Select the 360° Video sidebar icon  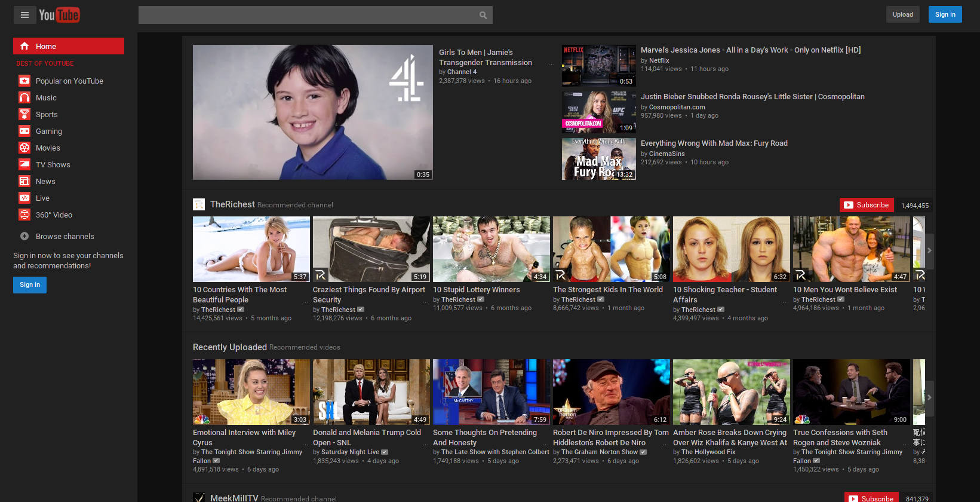pos(24,215)
